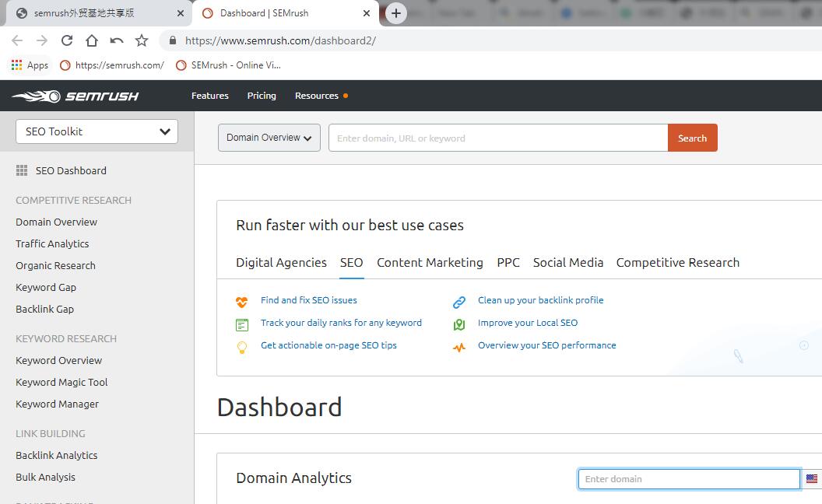This screenshot has width=822, height=504.
Task: Reload the page with refresh icon
Action: 67,40
